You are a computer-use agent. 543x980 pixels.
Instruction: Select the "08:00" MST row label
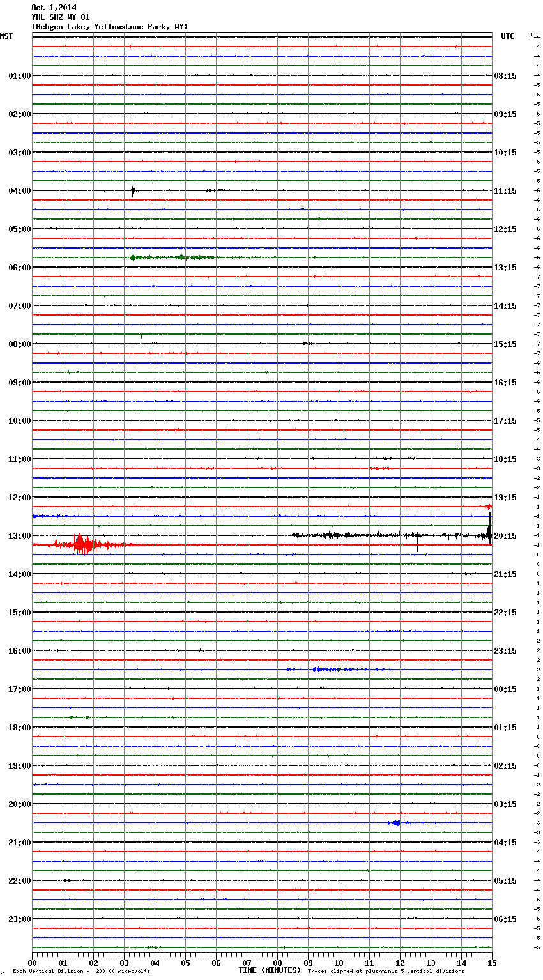pos(20,344)
